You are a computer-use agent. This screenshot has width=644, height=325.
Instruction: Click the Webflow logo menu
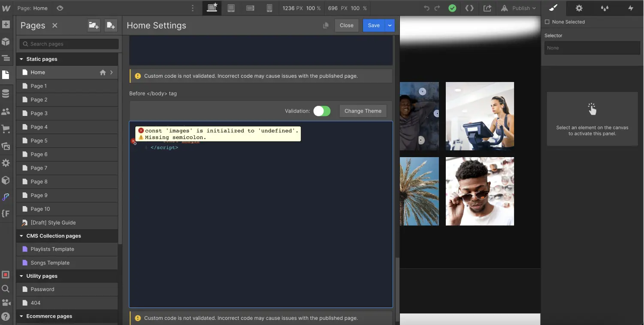point(6,8)
